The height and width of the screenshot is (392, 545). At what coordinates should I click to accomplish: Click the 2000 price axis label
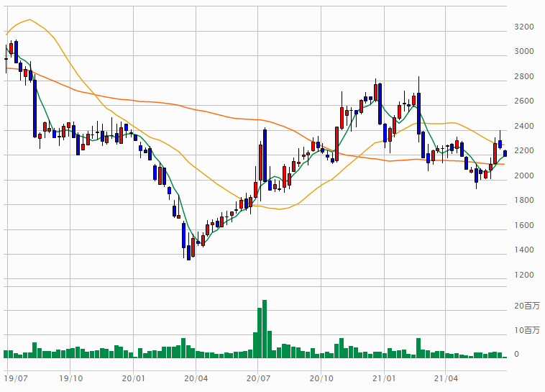[524, 176]
